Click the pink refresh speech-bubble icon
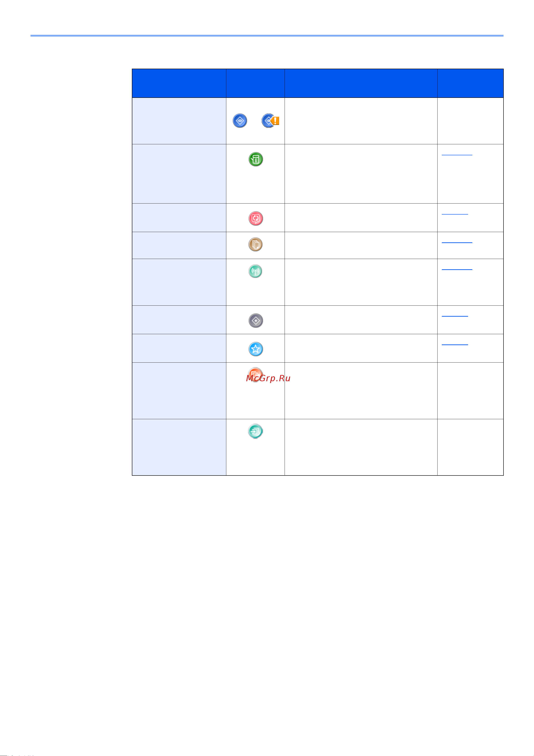 click(x=255, y=218)
